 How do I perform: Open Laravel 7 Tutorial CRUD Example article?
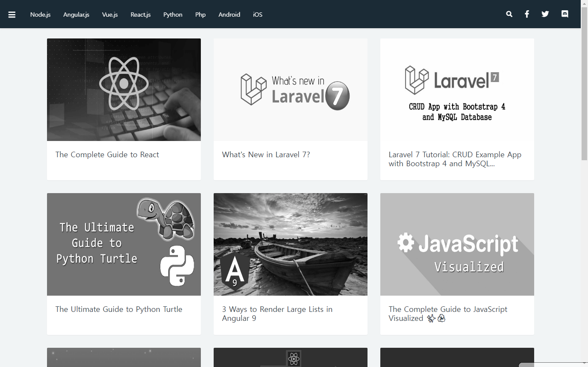pos(455,159)
